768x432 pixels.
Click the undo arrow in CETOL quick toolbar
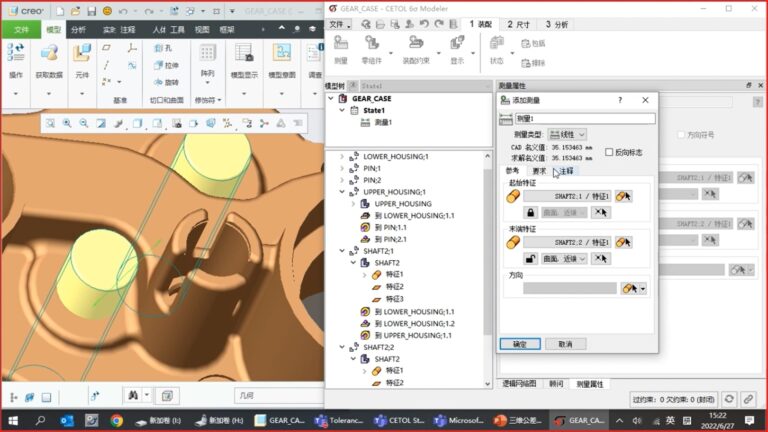[424, 24]
